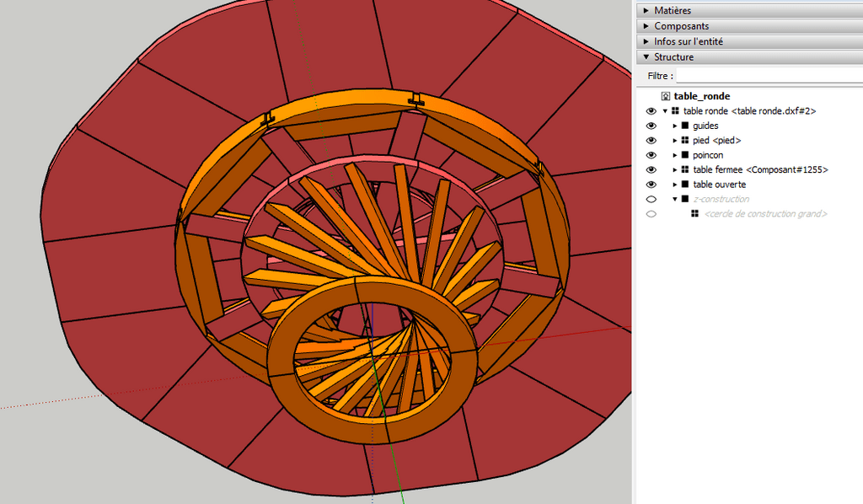Hide the guides group with its eye

[651, 126]
